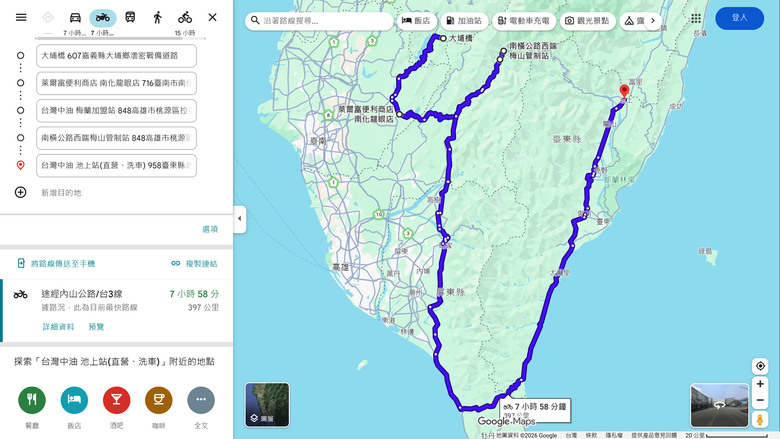
Task: Zoom out on the map
Action: point(760,400)
